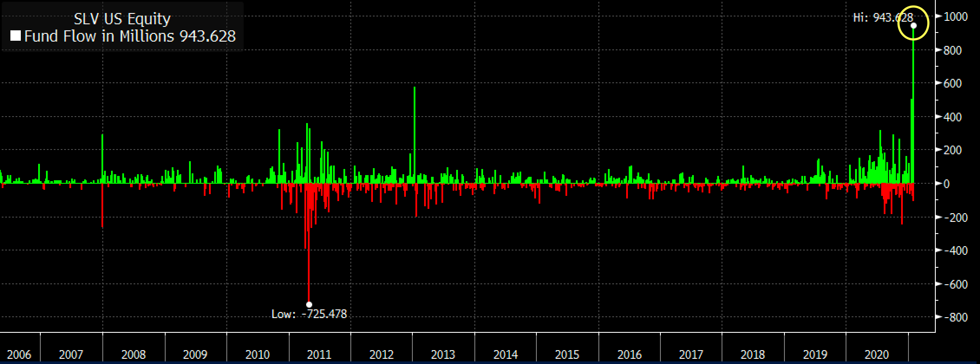Click the 2007 year label on axis
The image size is (980, 364).
coord(71,354)
